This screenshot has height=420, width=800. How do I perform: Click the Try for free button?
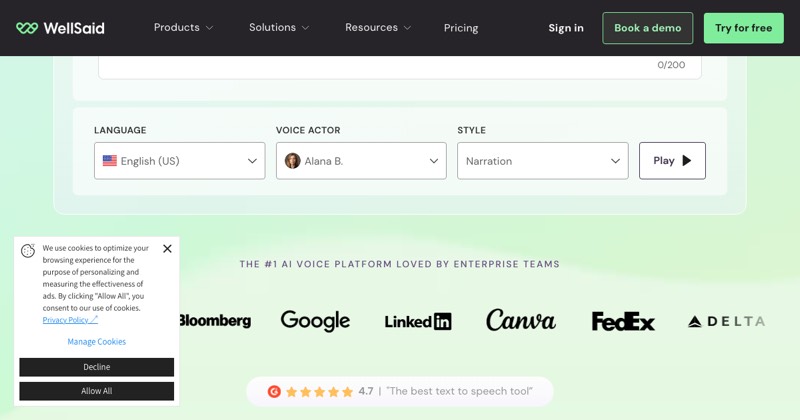[743, 28]
